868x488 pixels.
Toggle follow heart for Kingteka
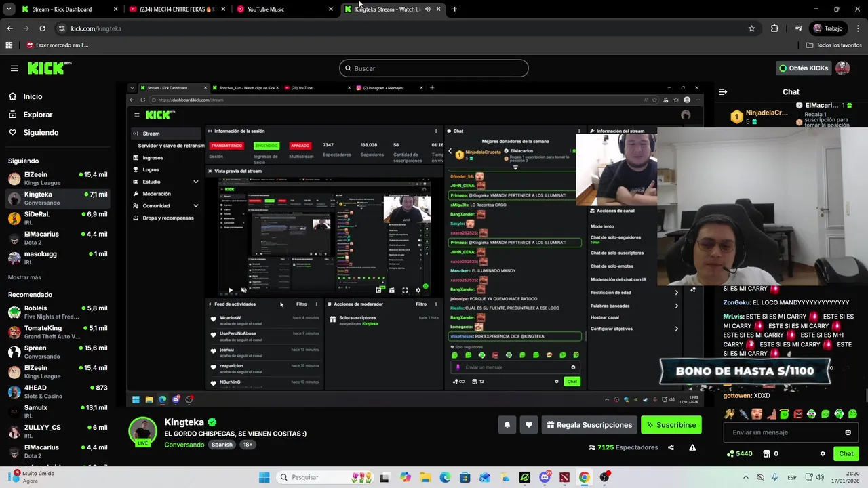point(529,425)
